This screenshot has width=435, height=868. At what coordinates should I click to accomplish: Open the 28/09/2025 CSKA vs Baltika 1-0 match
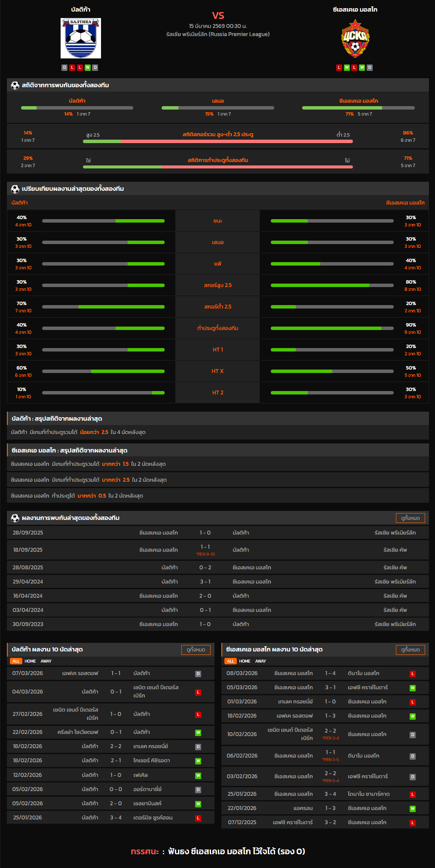click(x=217, y=533)
